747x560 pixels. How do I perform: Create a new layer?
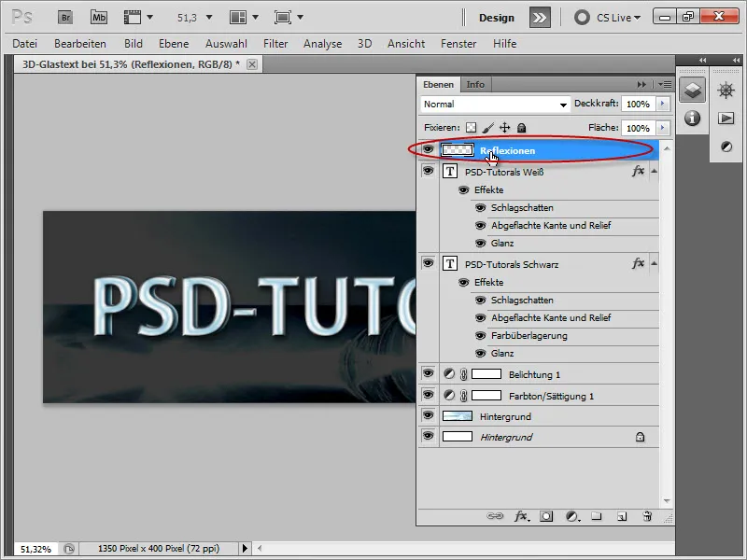pyautogui.click(x=622, y=516)
